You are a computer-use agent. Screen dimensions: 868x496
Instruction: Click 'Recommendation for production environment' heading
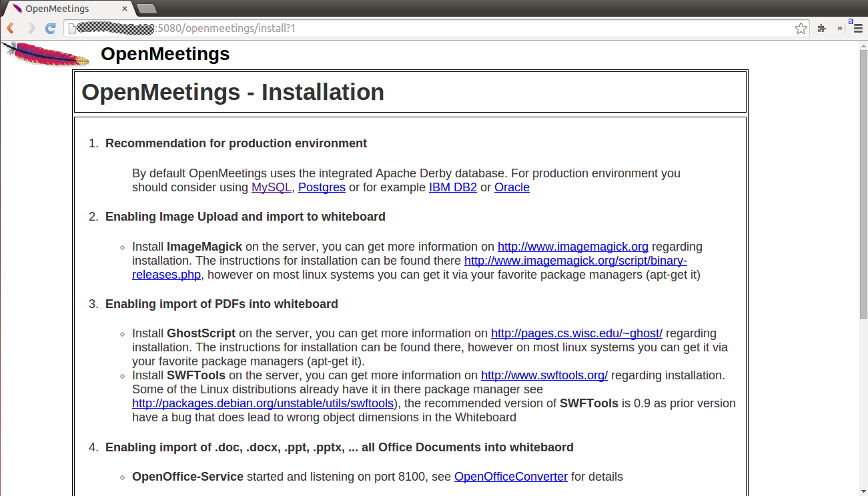[x=236, y=143]
